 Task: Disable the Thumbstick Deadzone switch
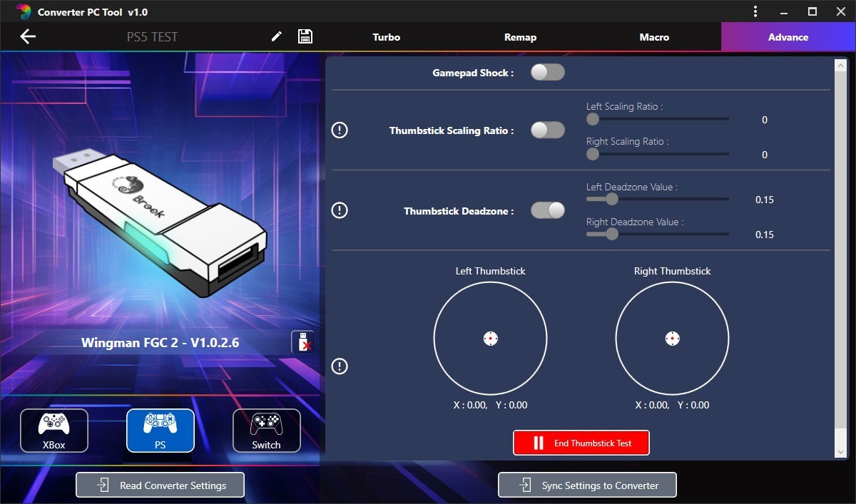coord(548,210)
